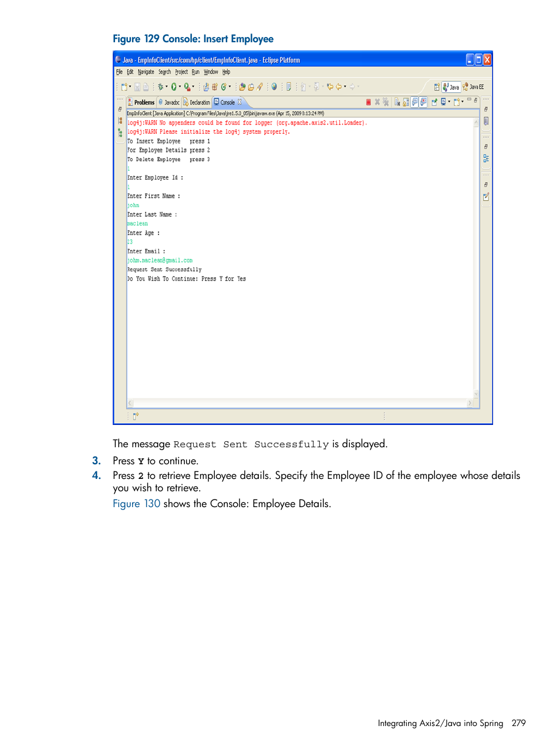Toggle Show Console on Standard Out
Image resolution: width=560 pixels, height=746 pixels.
[414, 102]
